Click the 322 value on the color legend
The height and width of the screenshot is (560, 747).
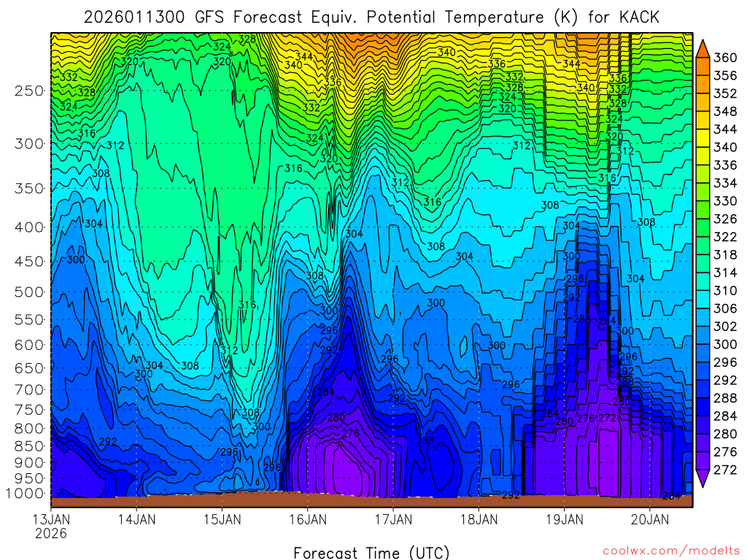coord(725,237)
